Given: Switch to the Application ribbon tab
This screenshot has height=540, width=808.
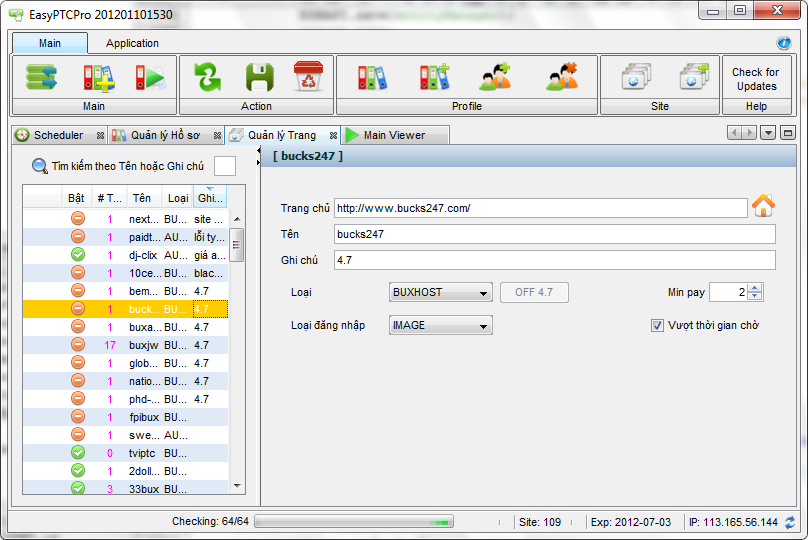Looking at the screenshot, I should (x=132, y=43).
